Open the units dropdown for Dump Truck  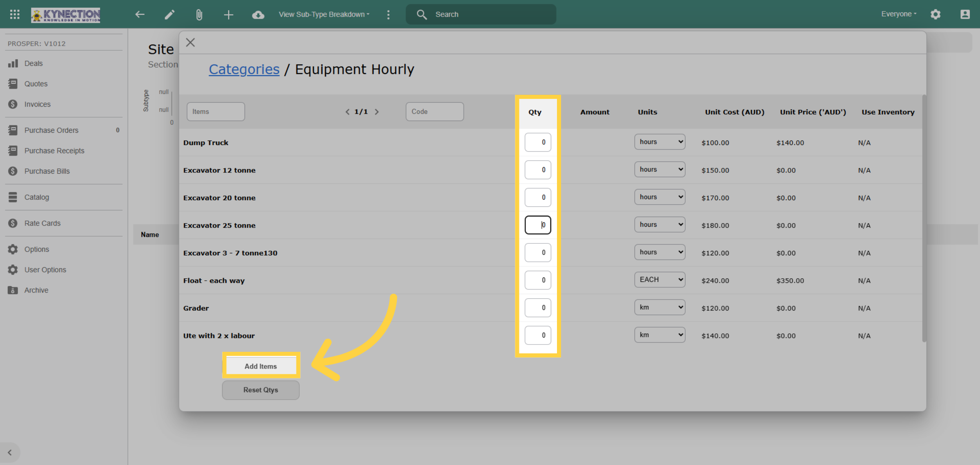point(659,142)
